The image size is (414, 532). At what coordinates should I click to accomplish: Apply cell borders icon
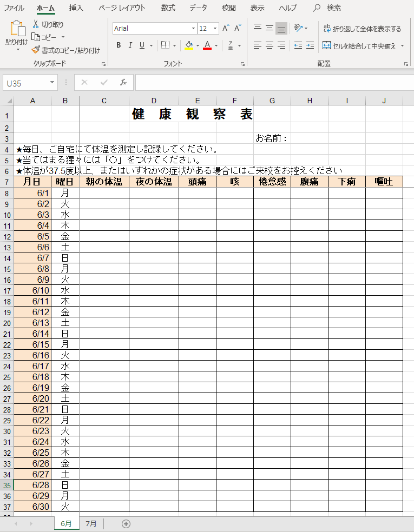click(165, 45)
